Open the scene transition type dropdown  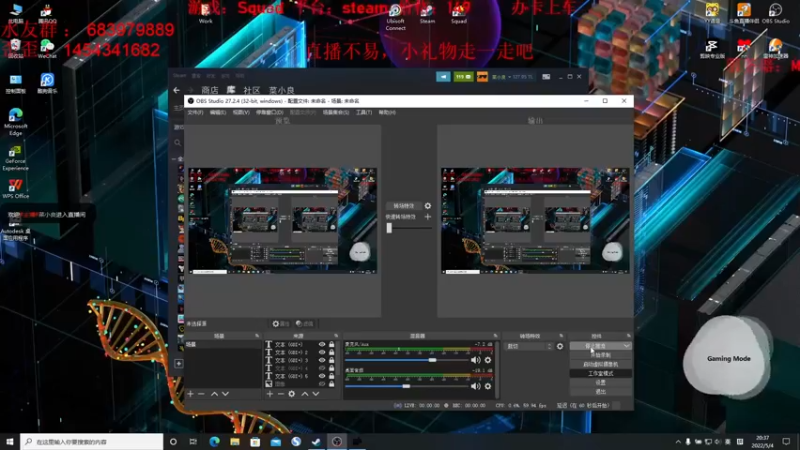pyautogui.click(x=529, y=346)
